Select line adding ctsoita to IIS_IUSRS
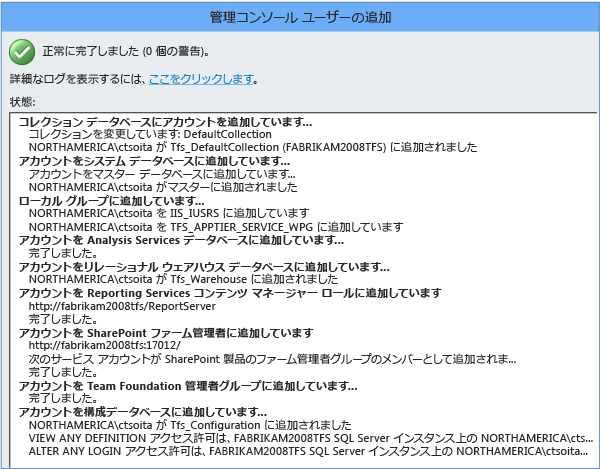The width and height of the screenshot is (600, 469). tap(169, 213)
